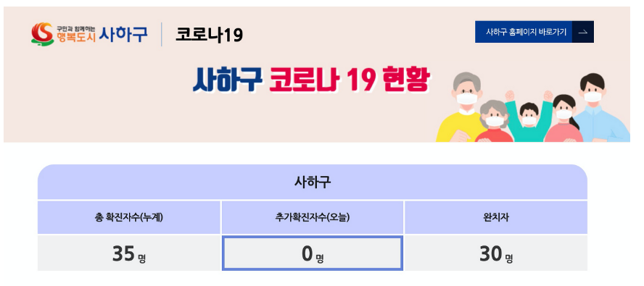Click the cheering boy in teal shirt

click(529, 117)
